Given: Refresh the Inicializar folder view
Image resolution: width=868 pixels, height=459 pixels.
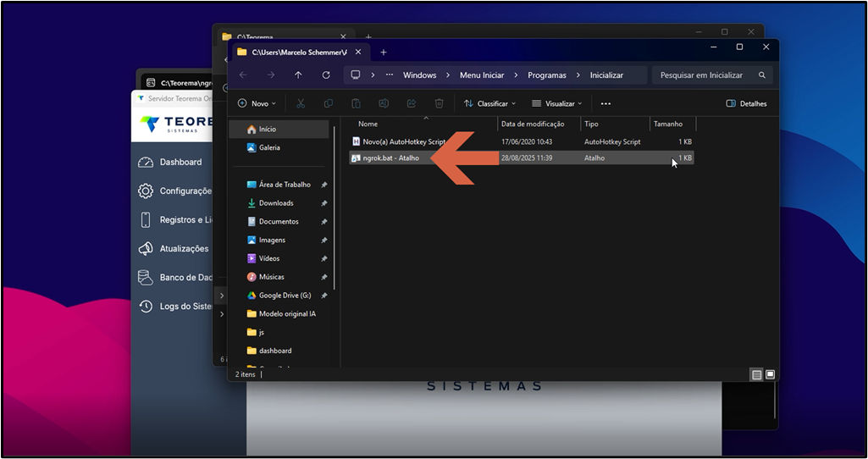Looking at the screenshot, I should (326, 75).
